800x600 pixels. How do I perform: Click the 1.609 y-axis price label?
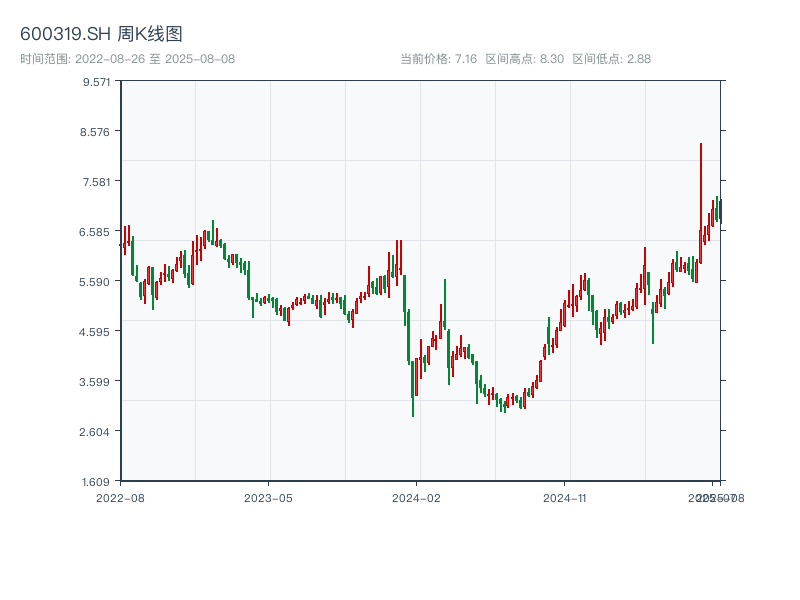coord(97,482)
